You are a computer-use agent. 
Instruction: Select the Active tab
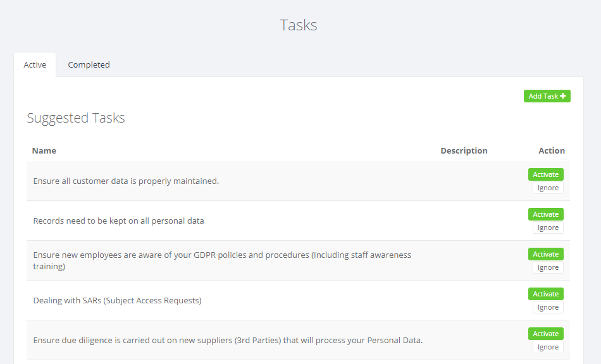35,64
